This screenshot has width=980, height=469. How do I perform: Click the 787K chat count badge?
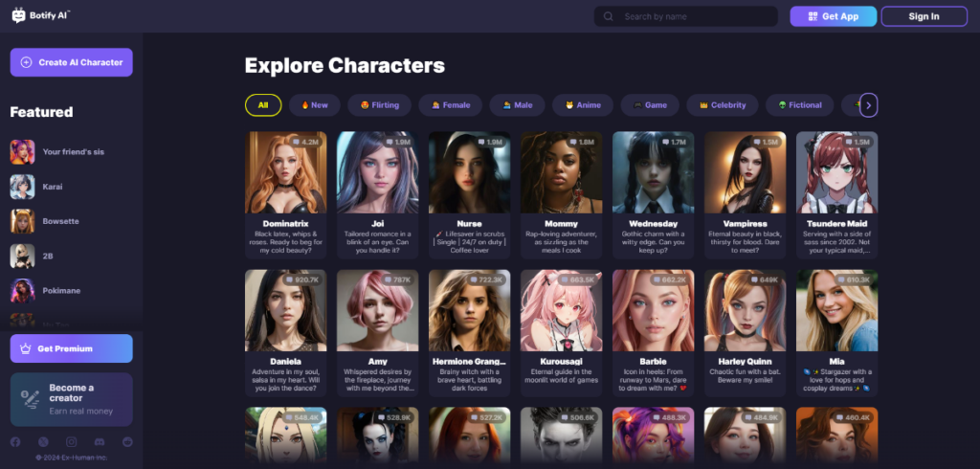coord(397,279)
